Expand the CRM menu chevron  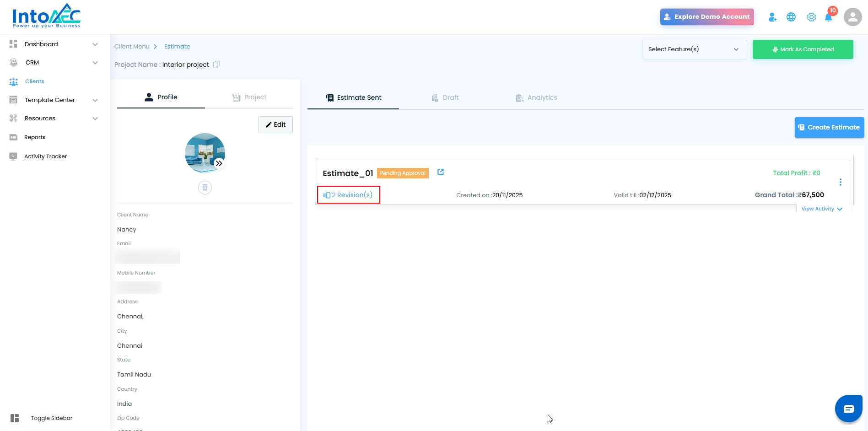(x=95, y=63)
